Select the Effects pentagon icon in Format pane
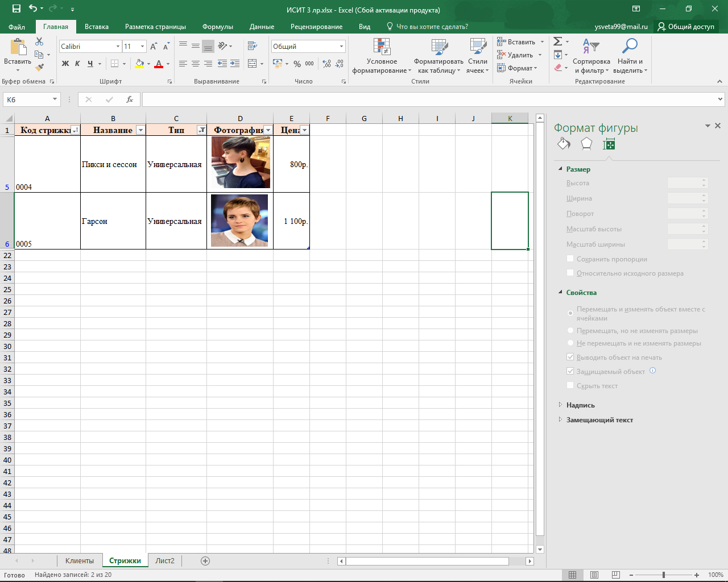The image size is (728, 582). click(586, 144)
